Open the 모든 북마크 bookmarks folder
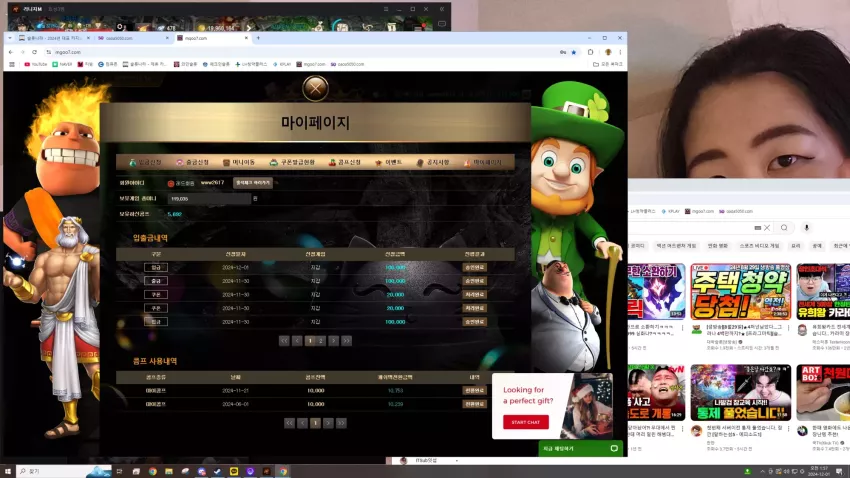This screenshot has width=850, height=478. [x=608, y=64]
